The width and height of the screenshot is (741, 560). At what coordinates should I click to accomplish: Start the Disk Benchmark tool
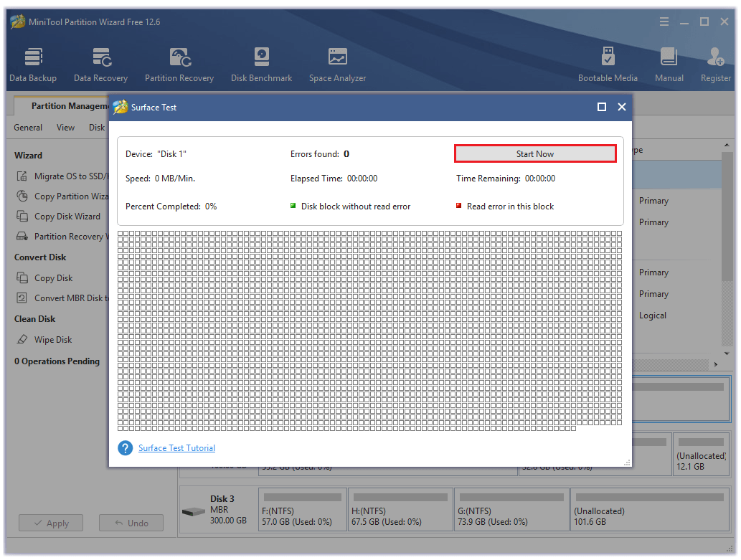(261, 65)
